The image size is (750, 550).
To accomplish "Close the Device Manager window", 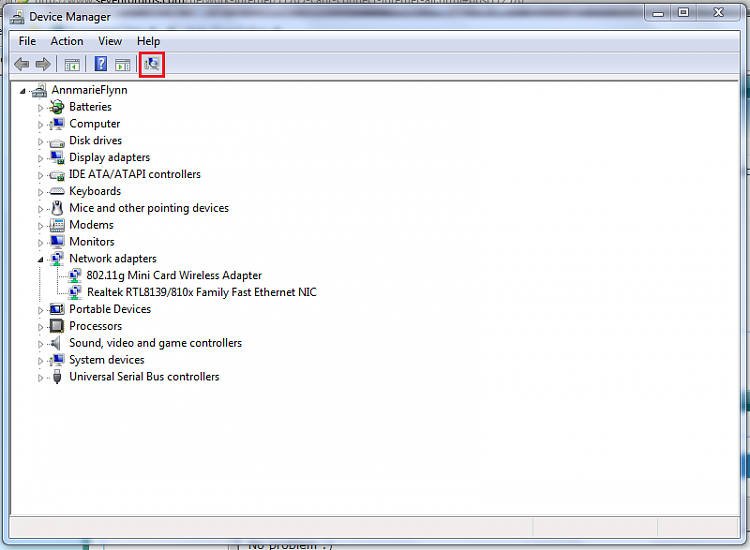I will [x=718, y=13].
